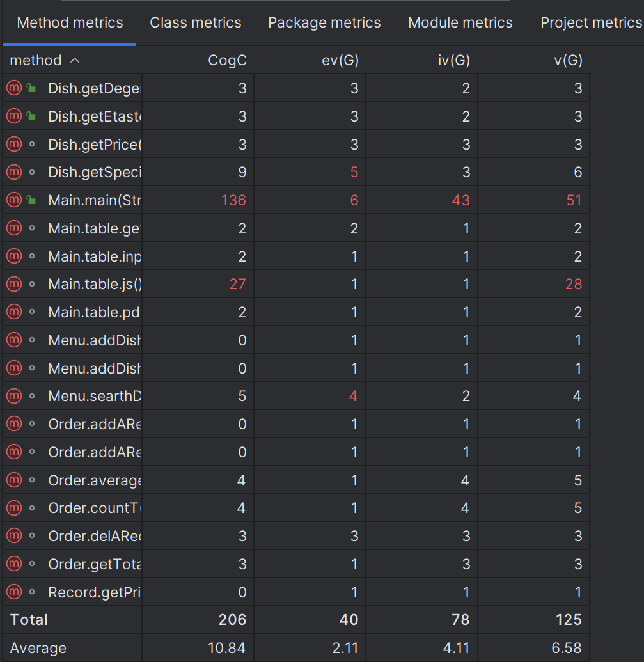Click method icon of Menu.searthD row
The width and height of the screenshot is (644, 662).
point(14,395)
